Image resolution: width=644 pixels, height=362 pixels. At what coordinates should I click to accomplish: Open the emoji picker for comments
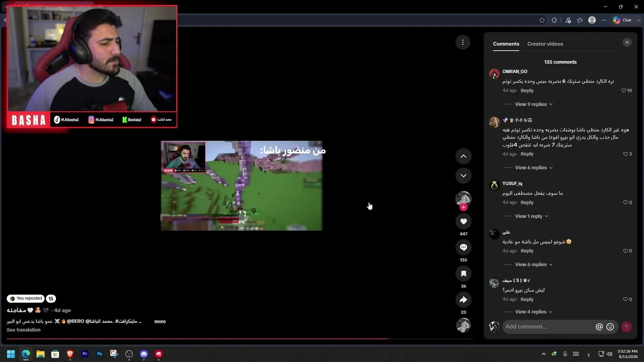(x=610, y=327)
